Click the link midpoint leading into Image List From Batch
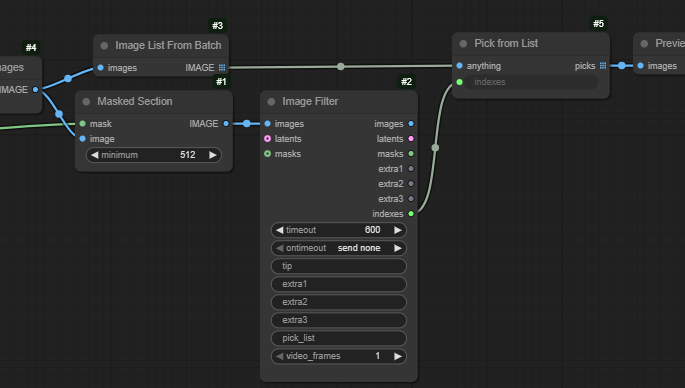 [68, 79]
